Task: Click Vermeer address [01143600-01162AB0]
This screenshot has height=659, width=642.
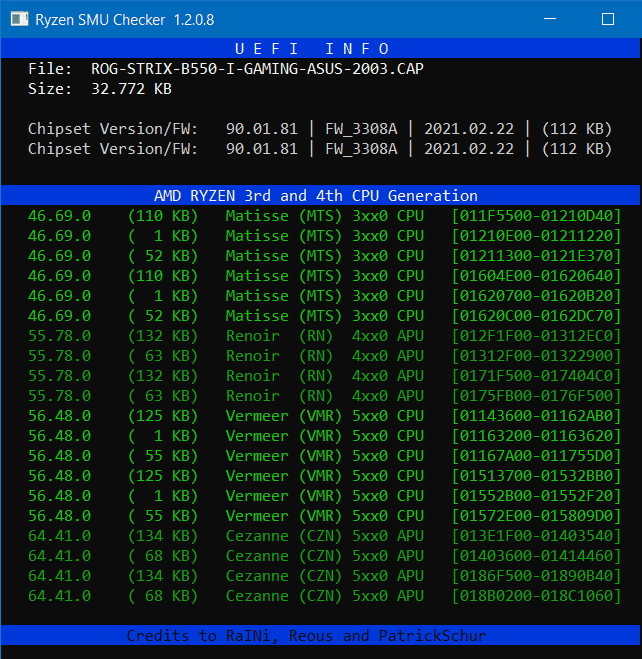Action: pyautogui.click(x=537, y=416)
